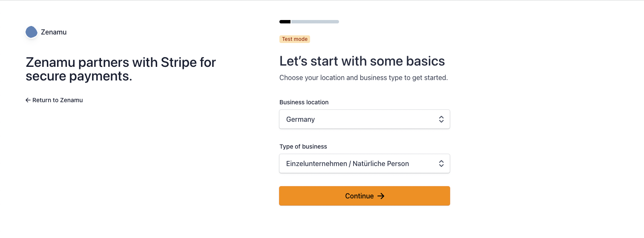Click the Type of business field label
This screenshot has width=644, height=238.
(x=303, y=146)
